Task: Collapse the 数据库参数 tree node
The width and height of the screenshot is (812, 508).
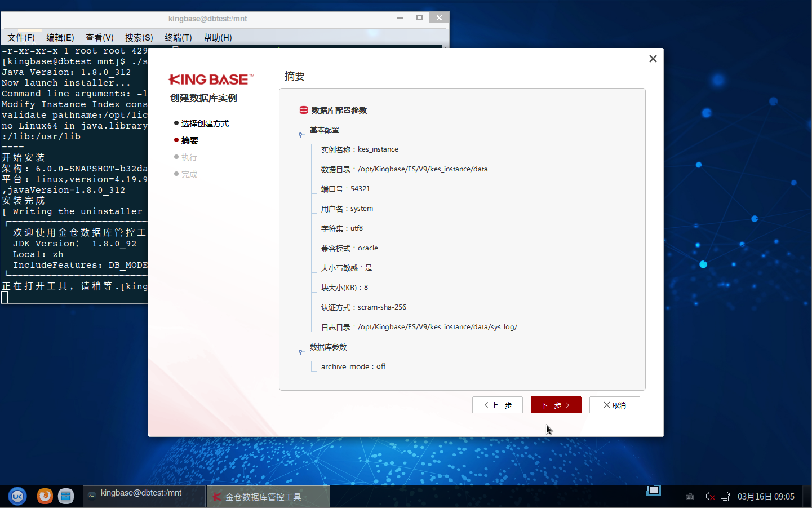Action: (300, 351)
